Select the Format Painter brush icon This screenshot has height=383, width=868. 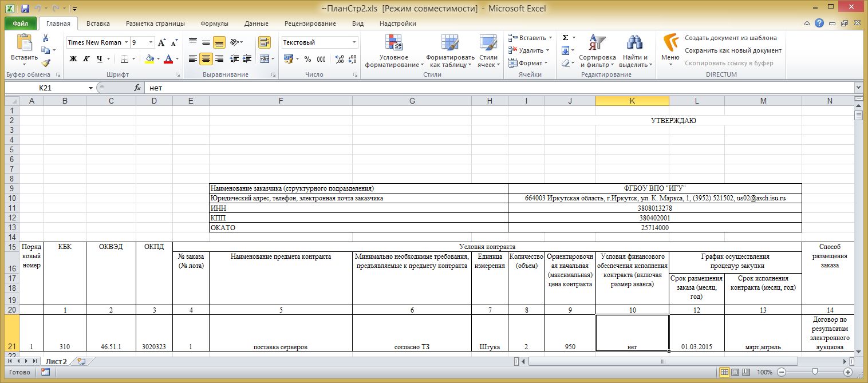point(46,63)
